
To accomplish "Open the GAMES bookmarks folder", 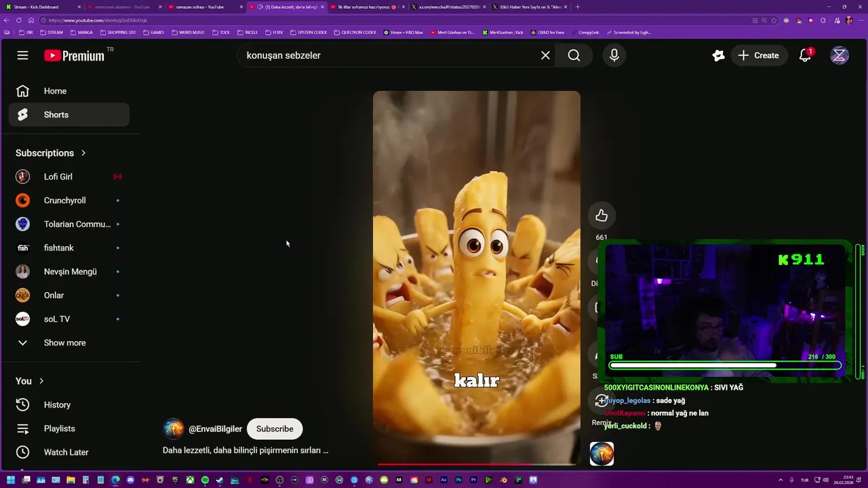I will pyautogui.click(x=154, y=33).
